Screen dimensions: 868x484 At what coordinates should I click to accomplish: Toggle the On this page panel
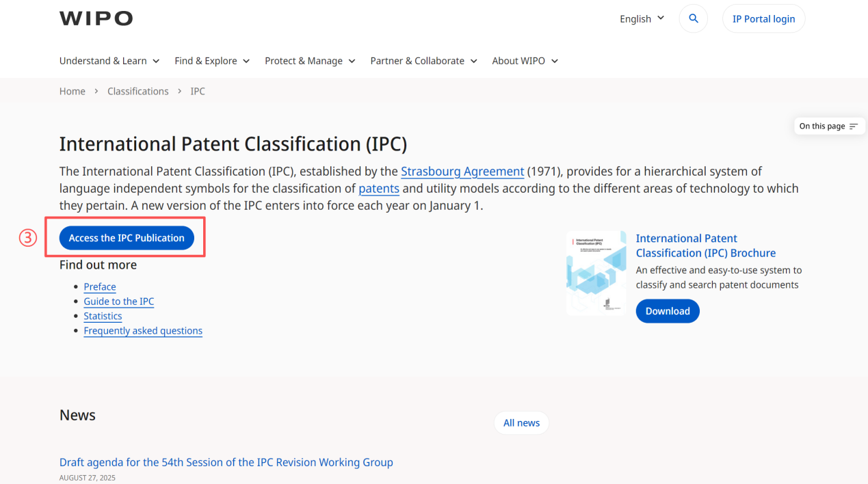pyautogui.click(x=828, y=126)
